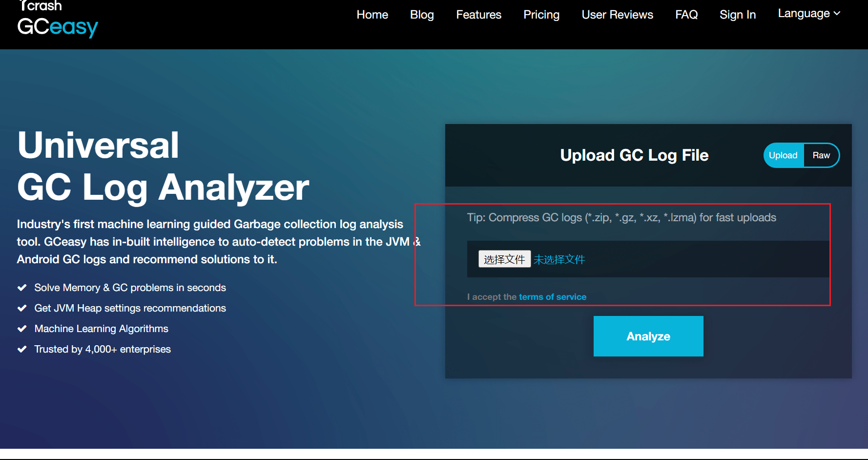868x460 pixels.
Task: Click checkmark beside Solve Memory & GC problems
Action: (x=22, y=288)
